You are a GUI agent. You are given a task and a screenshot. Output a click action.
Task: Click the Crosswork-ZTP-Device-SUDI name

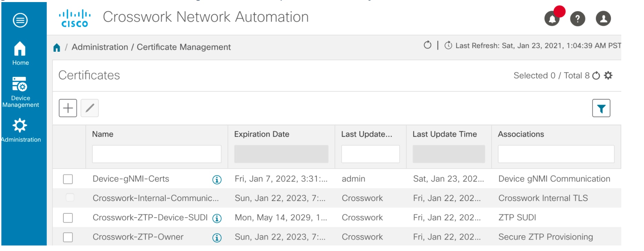click(x=150, y=218)
